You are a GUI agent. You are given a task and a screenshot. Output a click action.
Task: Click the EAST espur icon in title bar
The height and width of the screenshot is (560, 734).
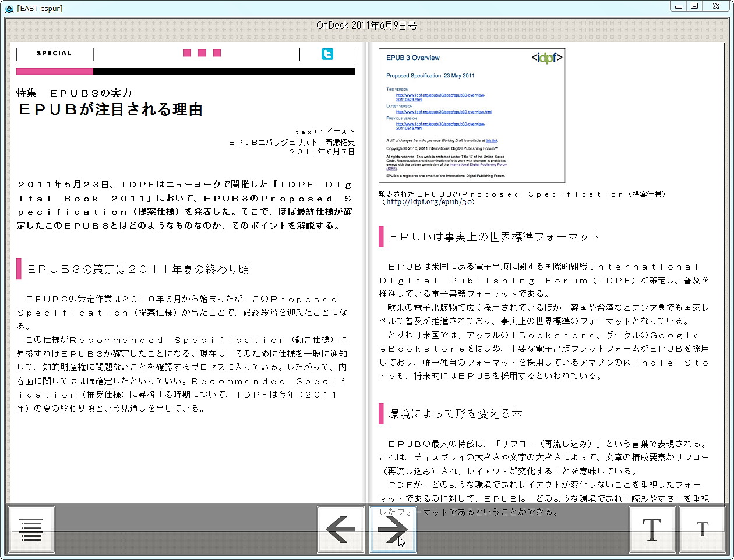[10, 9]
